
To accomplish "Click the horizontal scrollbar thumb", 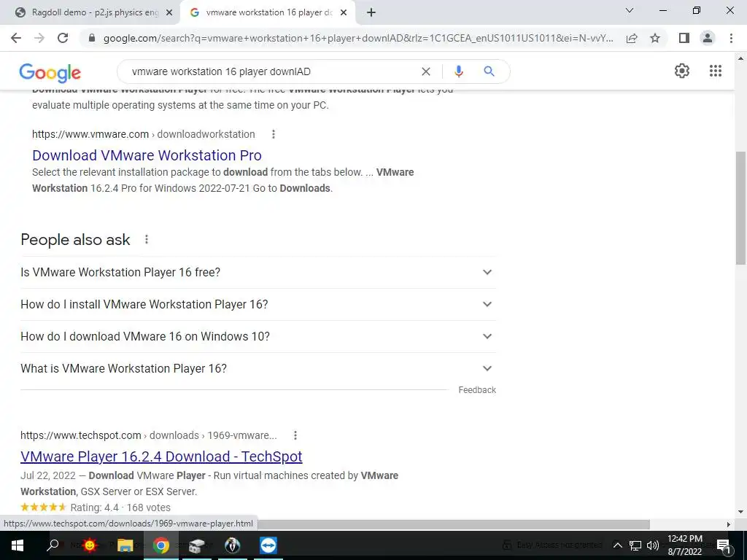I will click(x=452, y=524).
